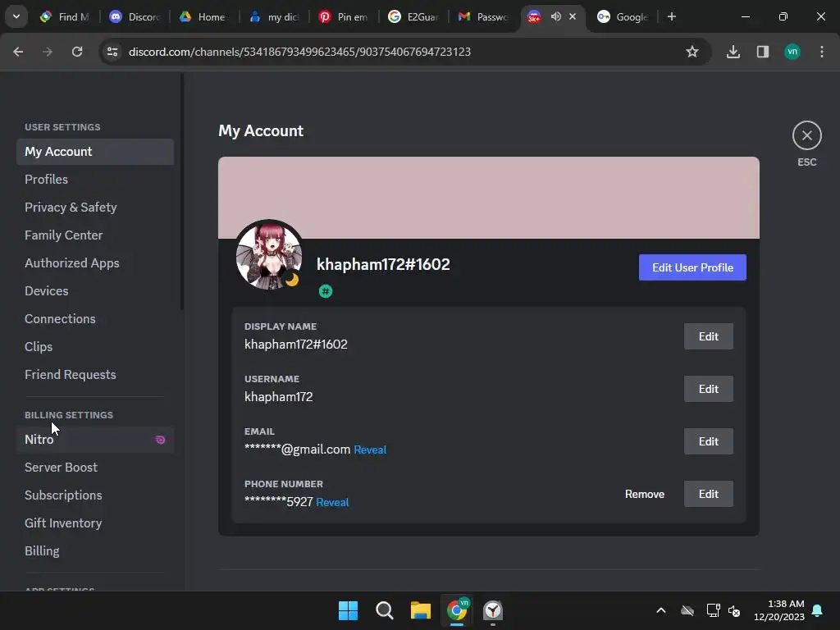Open Authorized Apps settings
Image resolution: width=840 pixels, height=630 pixels.
(95, 263)
